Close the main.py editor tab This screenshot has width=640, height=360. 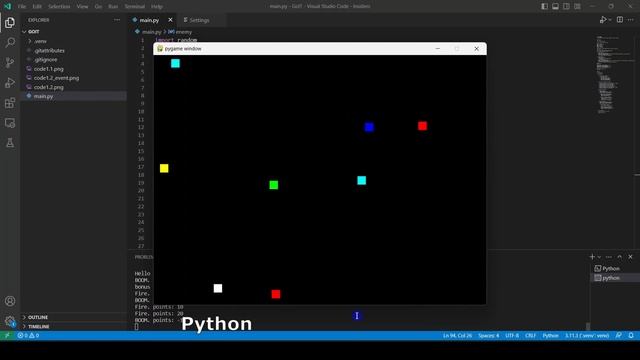click(x=170, y=20)
